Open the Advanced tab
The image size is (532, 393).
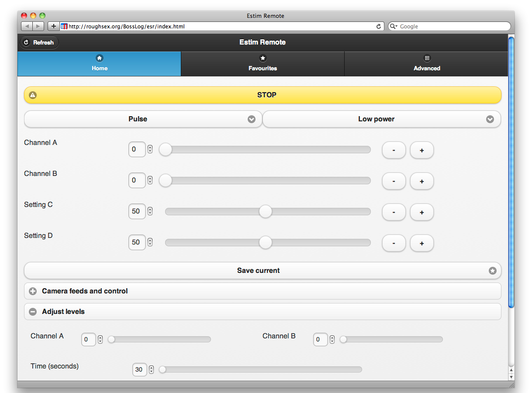click(x=426, y=64)
